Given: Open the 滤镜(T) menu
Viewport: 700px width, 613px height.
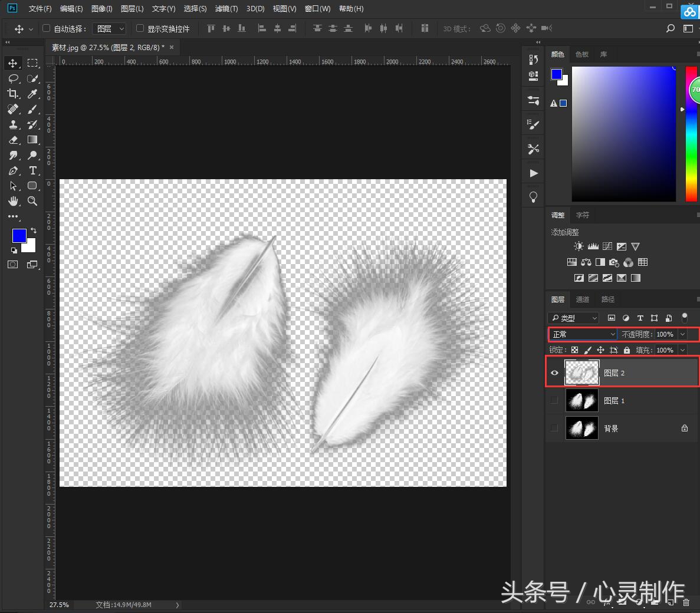Looking at the screenshot, I should tap(226, 9).
